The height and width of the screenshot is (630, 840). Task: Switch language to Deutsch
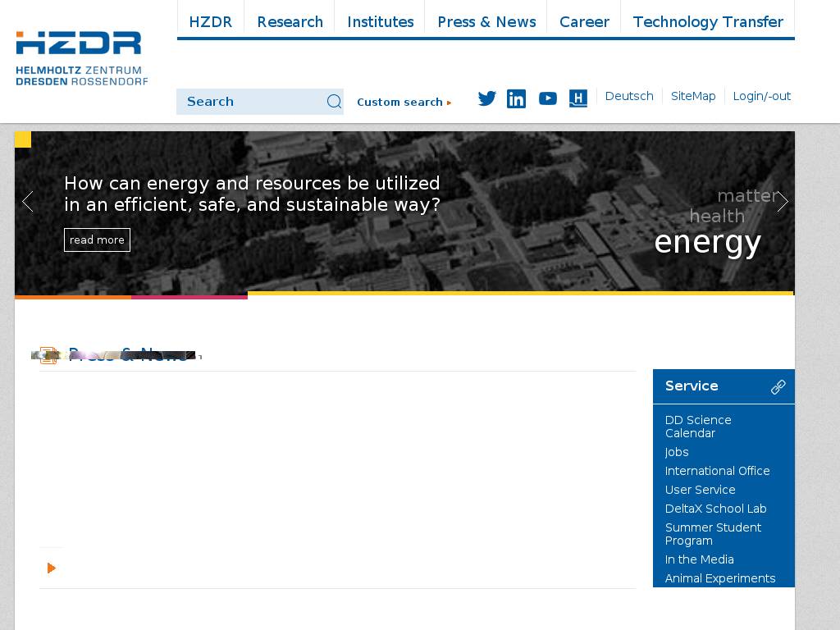[x=629, y=96]
